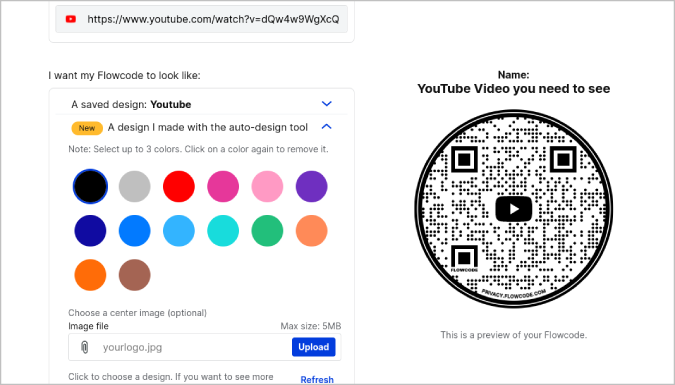This screenshot has height=385, width=675.
Task: Pick the green color swatch
Action: pos(267,231)
